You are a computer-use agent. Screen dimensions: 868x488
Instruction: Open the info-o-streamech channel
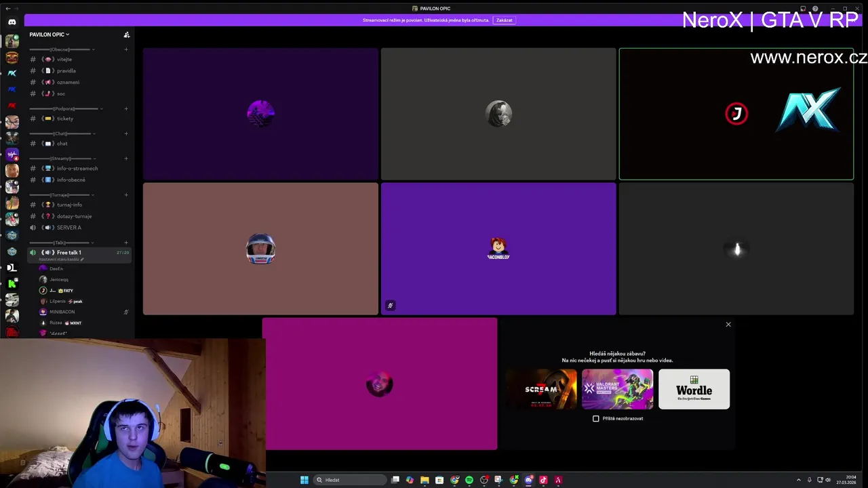click(79, 168)
